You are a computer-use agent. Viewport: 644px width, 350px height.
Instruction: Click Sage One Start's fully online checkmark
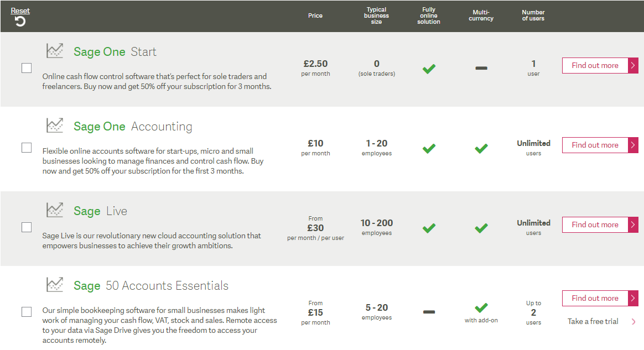click(x=429, y=69)
